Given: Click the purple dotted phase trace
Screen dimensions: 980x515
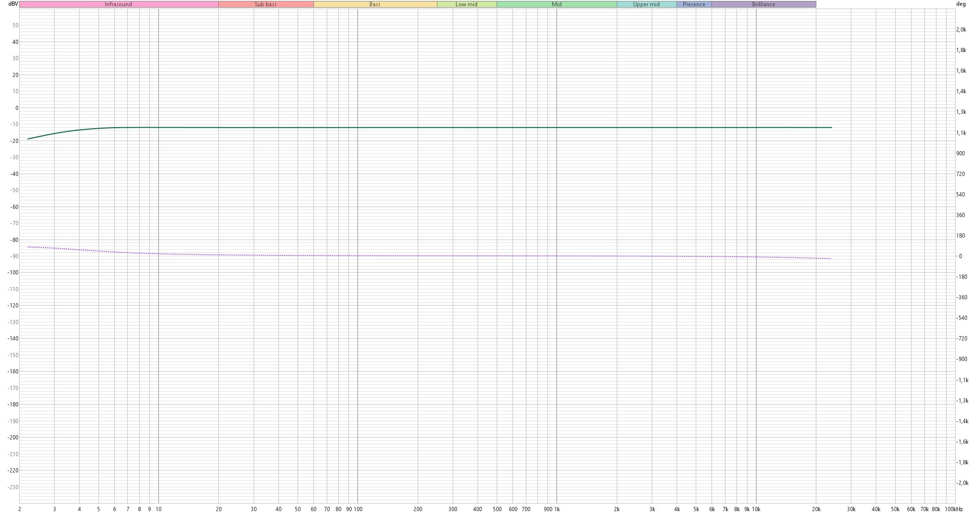Looking at the screenshot, I should point(431,256).
